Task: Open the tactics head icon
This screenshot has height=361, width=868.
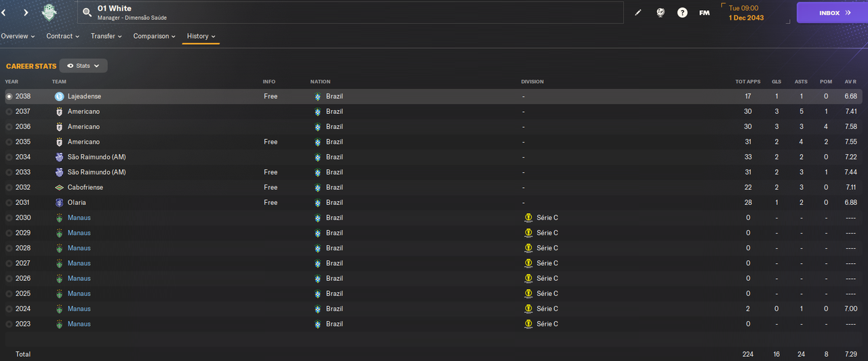Action: [x=660, y=12]
